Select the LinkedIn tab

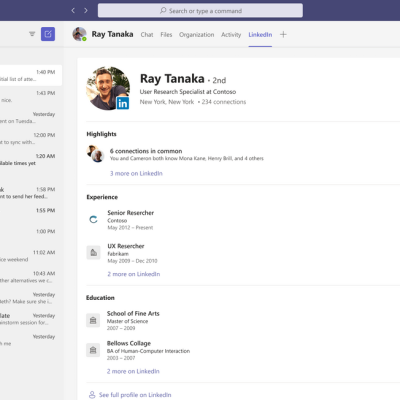tap(260, 35)
